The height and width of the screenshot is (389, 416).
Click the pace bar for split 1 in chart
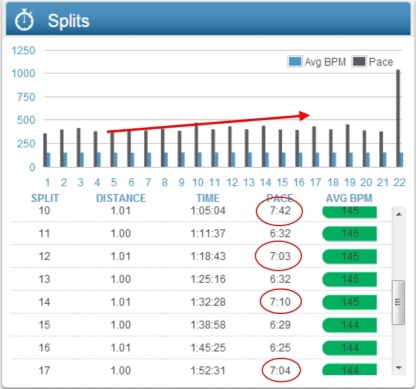point(45,150)
